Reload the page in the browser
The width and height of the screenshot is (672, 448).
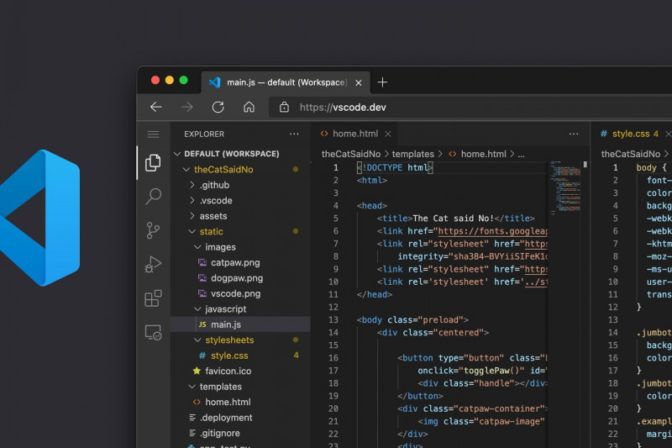[218, 107]
